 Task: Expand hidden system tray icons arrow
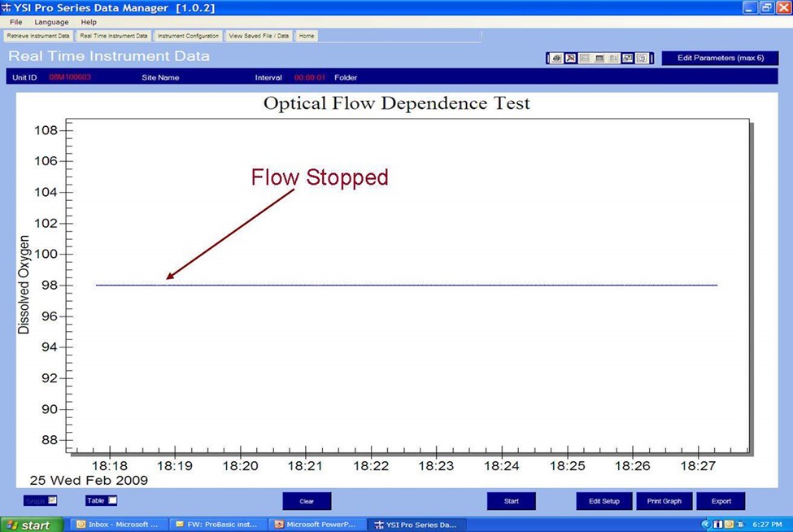click(x=705, y=525)
